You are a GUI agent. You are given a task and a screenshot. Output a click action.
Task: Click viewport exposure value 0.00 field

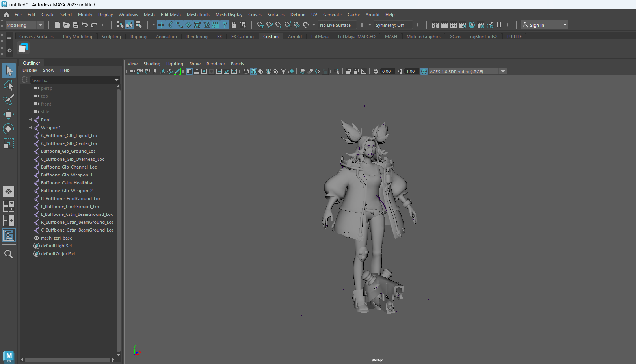387,71
